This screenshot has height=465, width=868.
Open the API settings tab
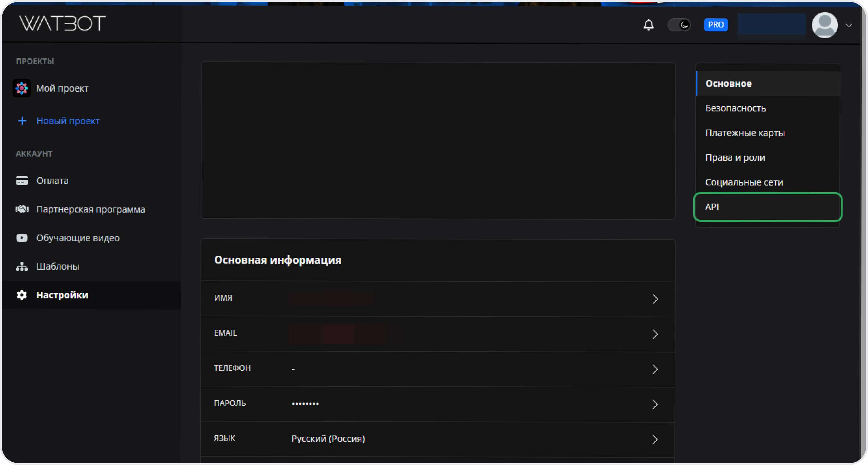tap(768, 207)
